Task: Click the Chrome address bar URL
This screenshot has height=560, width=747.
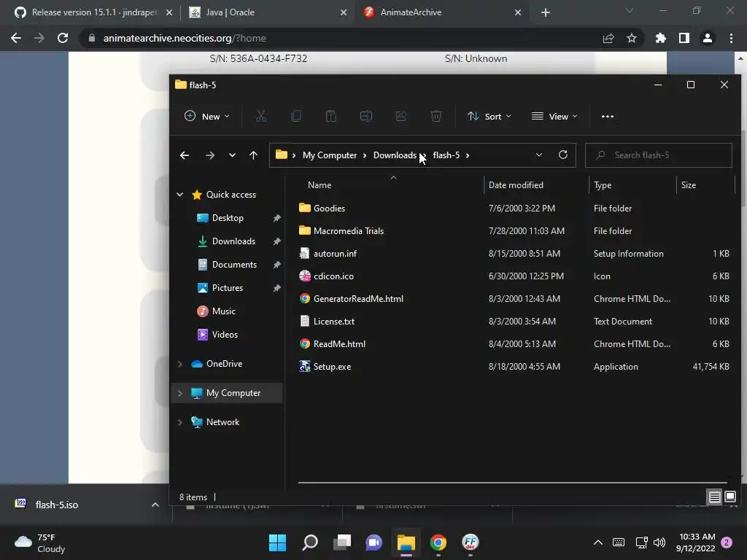Action: (x=185, y=38)
